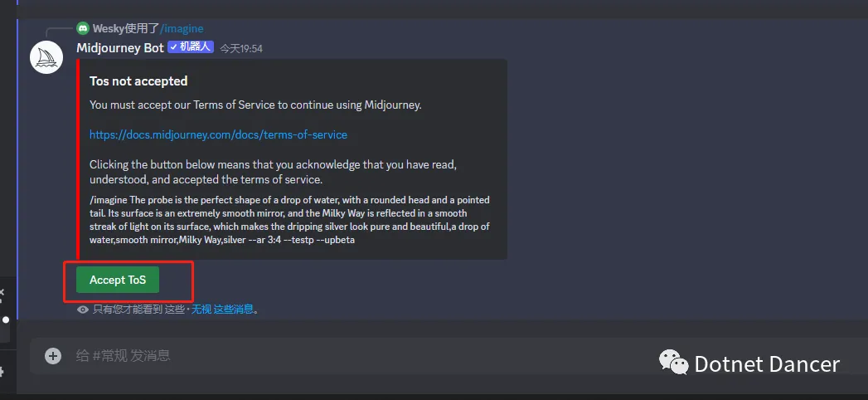Click the Dotnet Dancer watermark text
The width and height of the screenshot is (868, 400).
[766, 363]
